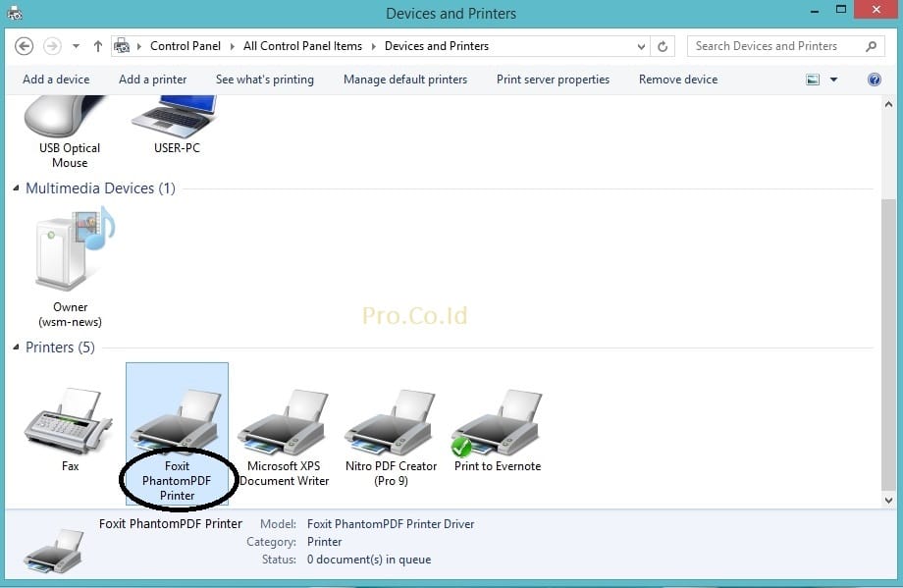This screenshot has width=903, height=588.
Task: Minimize the Devices and Printers window
Action: click(815, 12)
